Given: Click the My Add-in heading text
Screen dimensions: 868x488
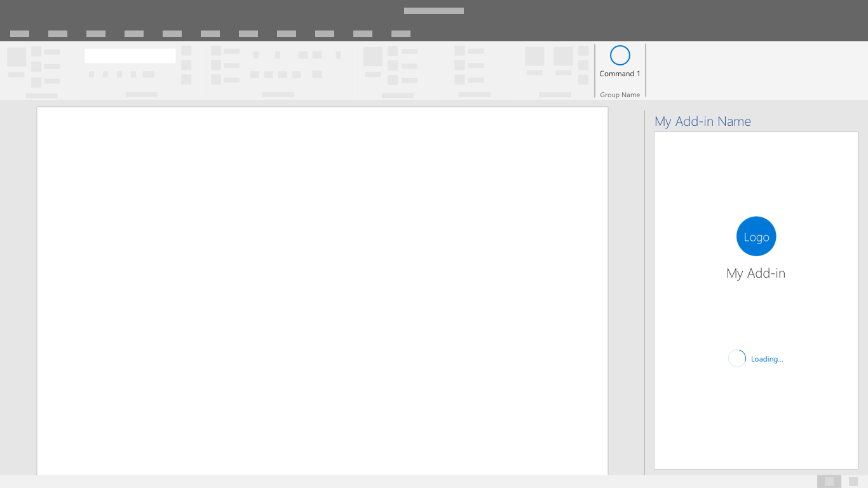Looking at the screenshot, I should (x=756, y=273).
